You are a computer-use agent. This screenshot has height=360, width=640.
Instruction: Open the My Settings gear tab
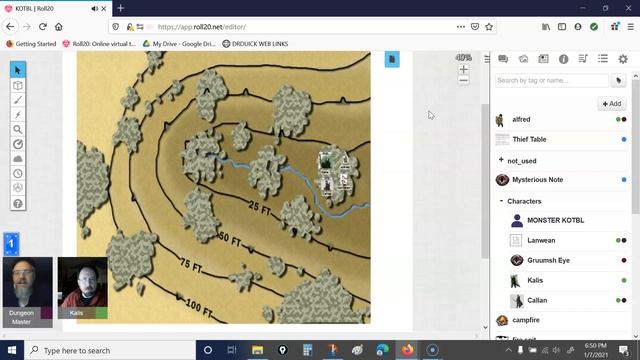point(623,59)
